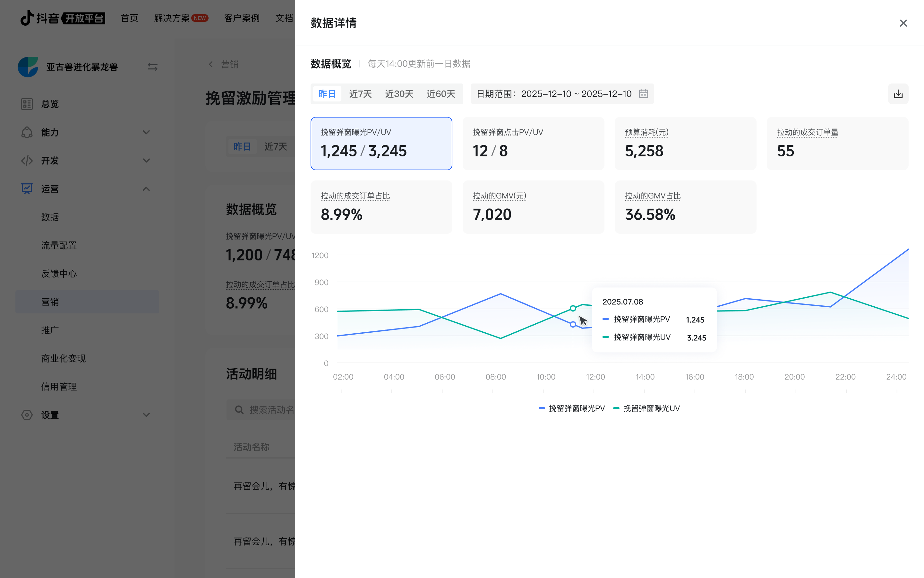
Task: Toggle 挽留弹窗曝光PV chart legend
Action: 572,408
